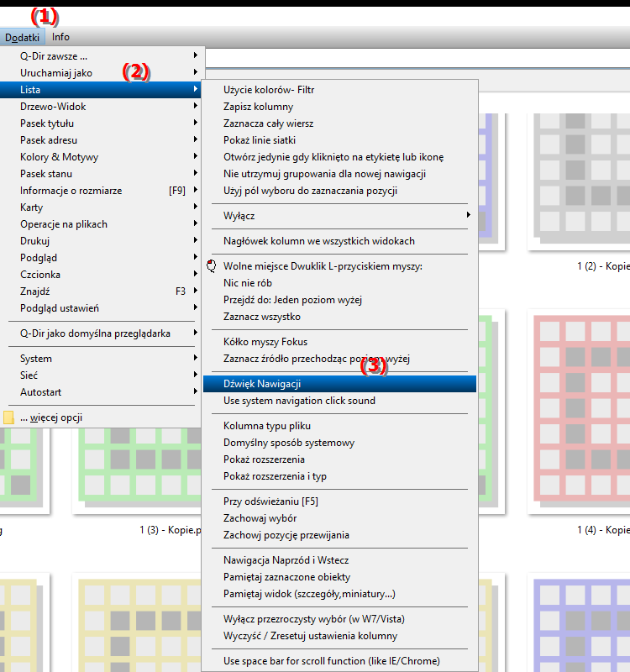The height and width of the screenshot is (672, 630).
Task: Toggle Zachowj pozycję przewijania option
Action: pyautogui.click(x=339, y=535)
